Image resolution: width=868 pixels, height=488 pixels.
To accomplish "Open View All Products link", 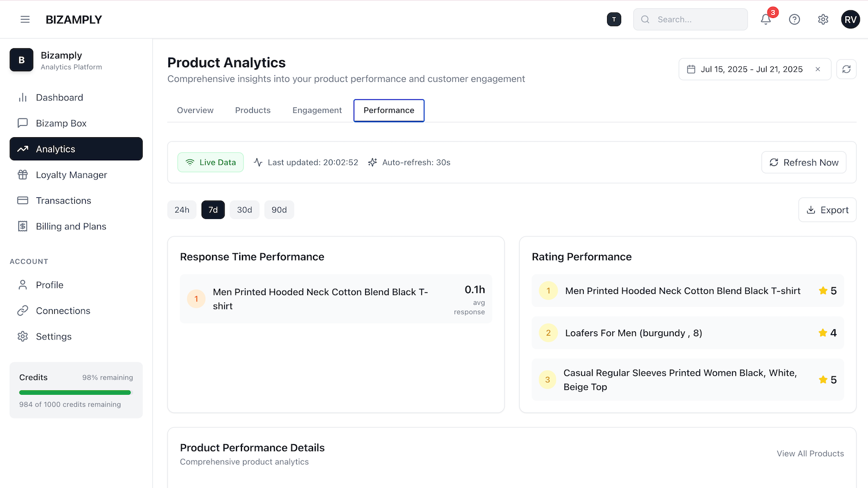I will point(810,453).
